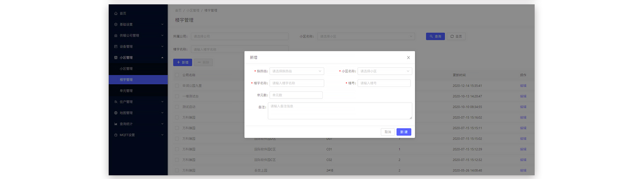The width and height of the screenshot is (644, 179).
Task: Select the checkbox next to 一楼测试台
Action: coord(177,96)
